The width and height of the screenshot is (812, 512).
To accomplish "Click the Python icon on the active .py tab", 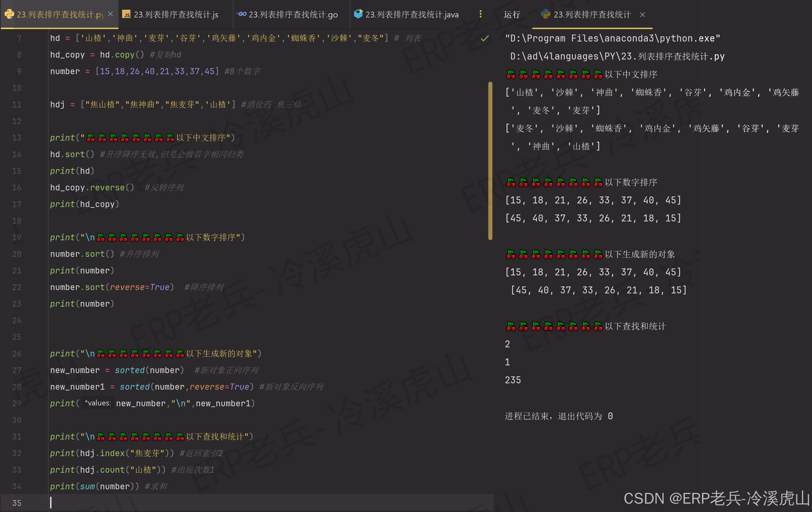I will click(9, 14).
